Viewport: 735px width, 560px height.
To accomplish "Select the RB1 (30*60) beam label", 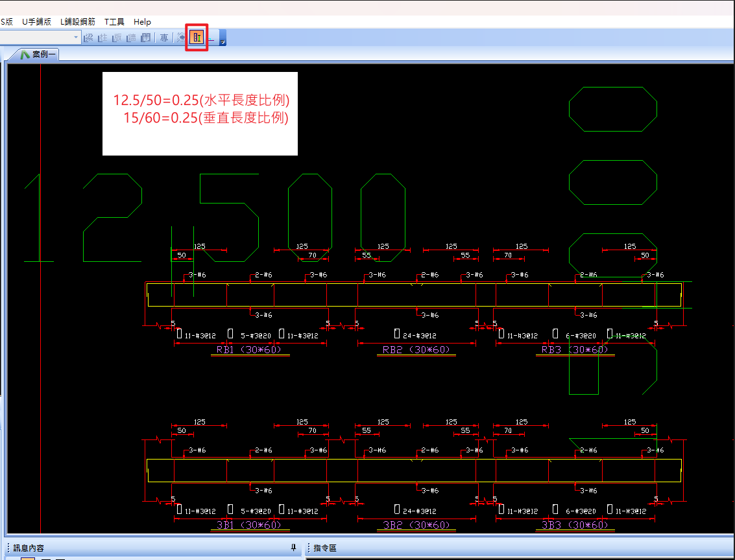I will pyautogui.click(x=249, y=350).
